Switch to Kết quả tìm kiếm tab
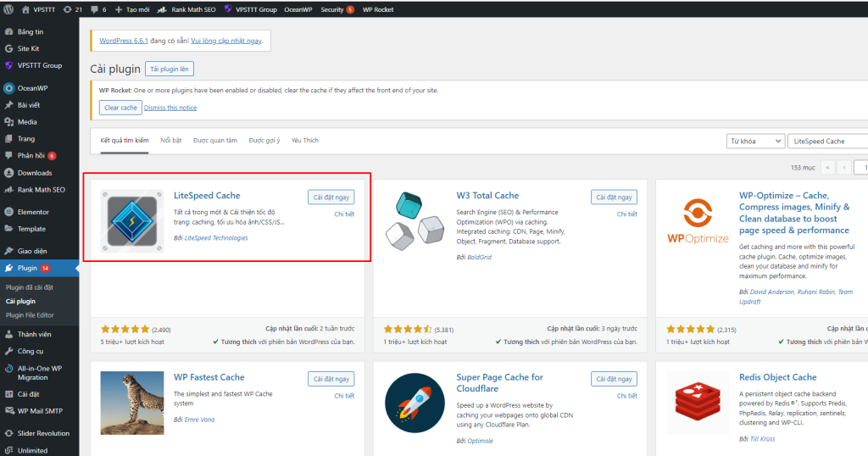 point(125,141)
